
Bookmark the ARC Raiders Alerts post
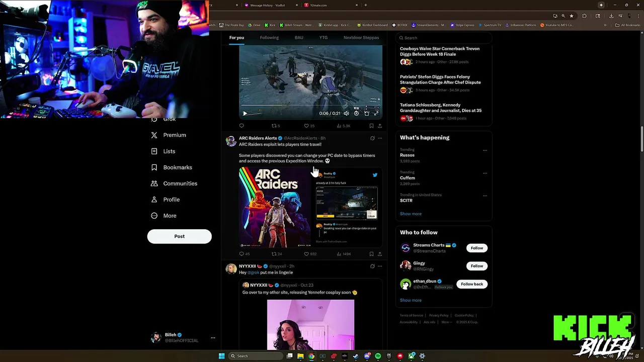click(x=371, y=254)
